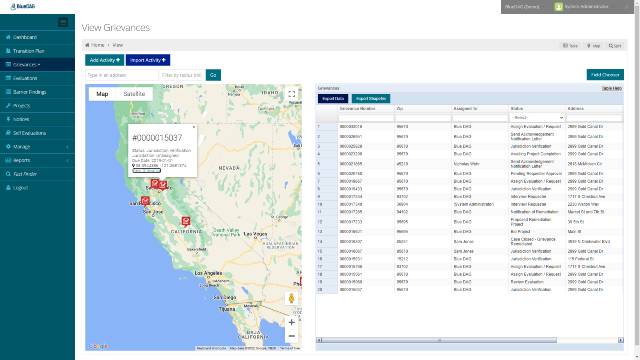Click the horizontal scrollbar thumb of the grid
The height and width of the screenshot is (360, 640).
pos(439,340)
